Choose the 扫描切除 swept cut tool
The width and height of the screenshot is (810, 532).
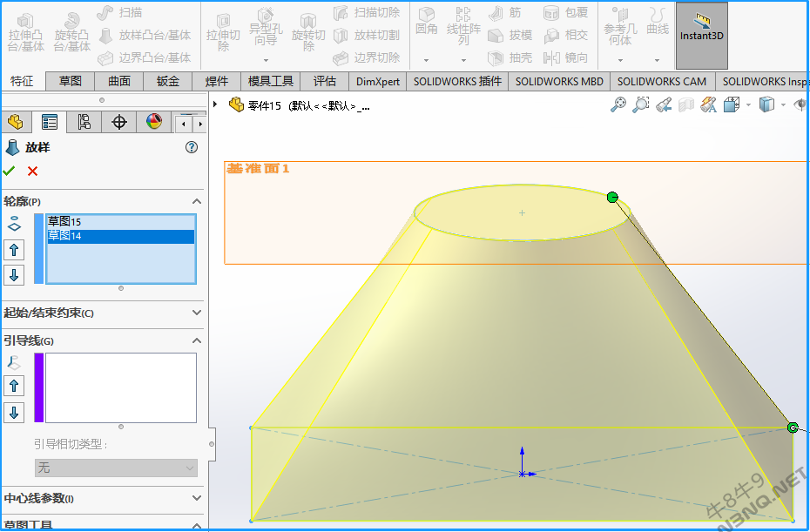[x=367, y=12]
